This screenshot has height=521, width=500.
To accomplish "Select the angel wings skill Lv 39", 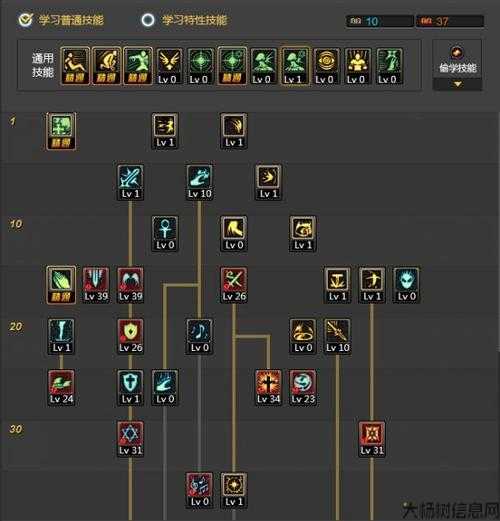I will pos(130,285).
